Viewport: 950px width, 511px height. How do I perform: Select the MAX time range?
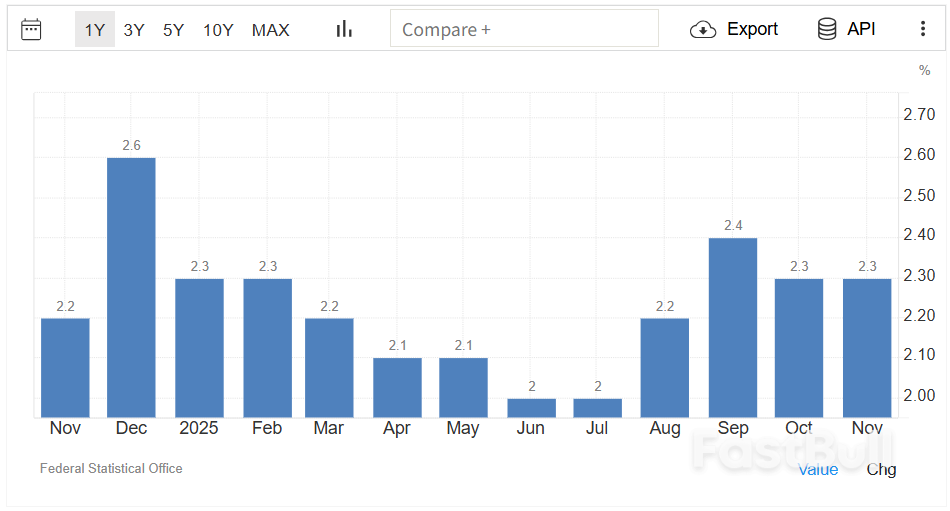pos(270,30)
